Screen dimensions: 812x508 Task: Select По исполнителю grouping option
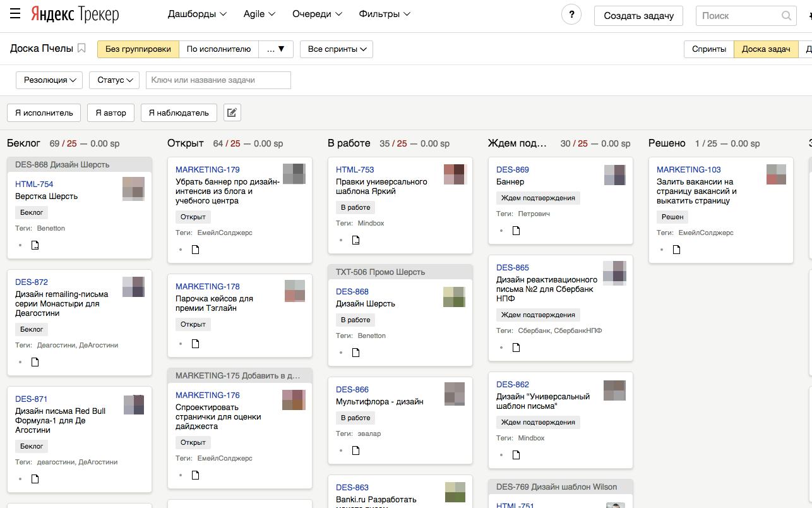pyautogui.click(x=218, y=49)
